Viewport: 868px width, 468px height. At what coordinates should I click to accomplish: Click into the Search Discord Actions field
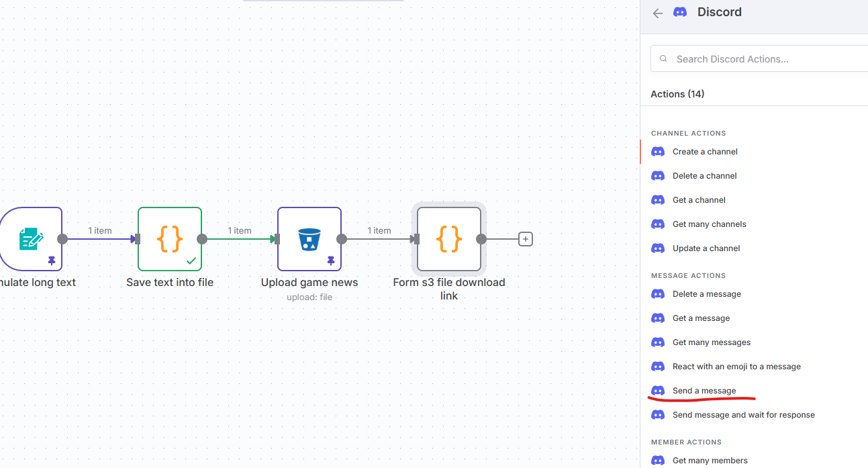tap(738, 58)
